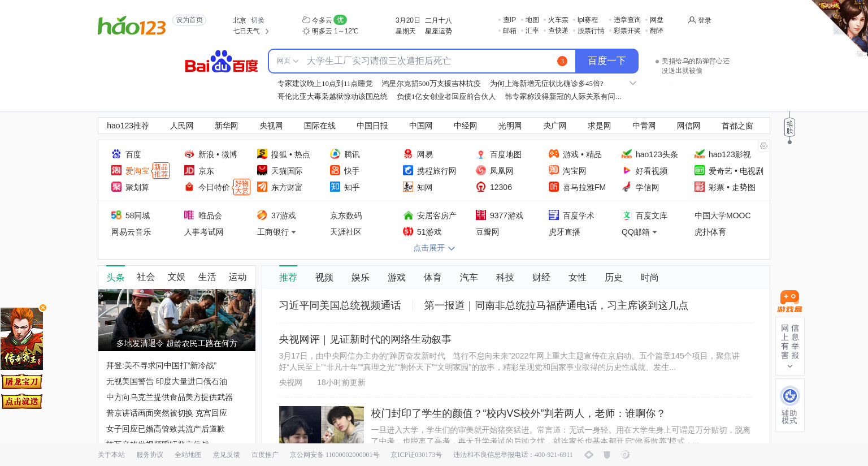
Task: Switch to the 社会 news tab
Action: click(146, 277)
